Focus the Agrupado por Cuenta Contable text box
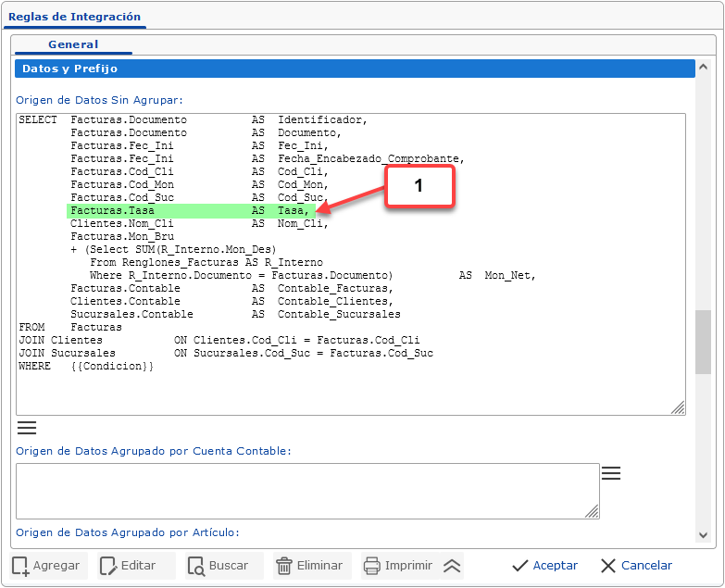Screen dimensions: 725x588 click(x=306, y=491)
